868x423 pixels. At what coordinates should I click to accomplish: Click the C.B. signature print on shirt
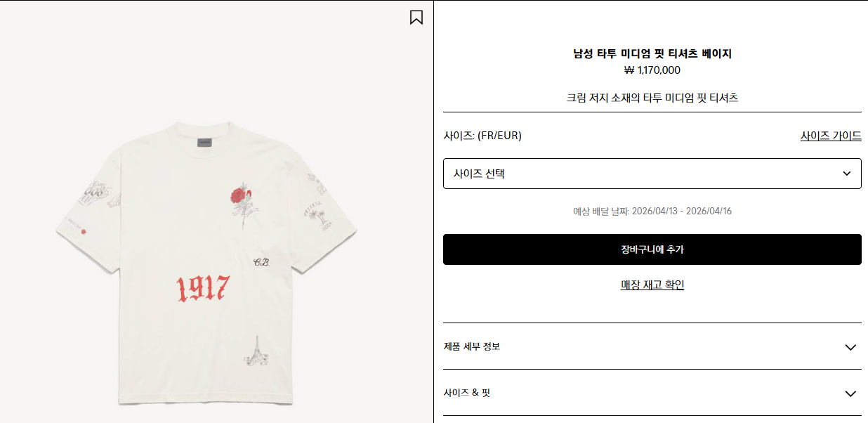tap(262, 263)
